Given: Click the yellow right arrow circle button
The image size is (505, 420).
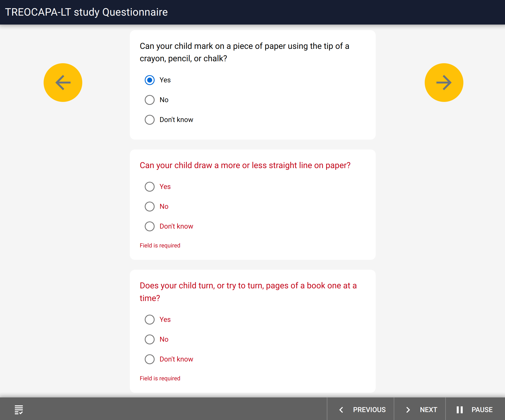Looking at the screenshot, I should [444, 83].
